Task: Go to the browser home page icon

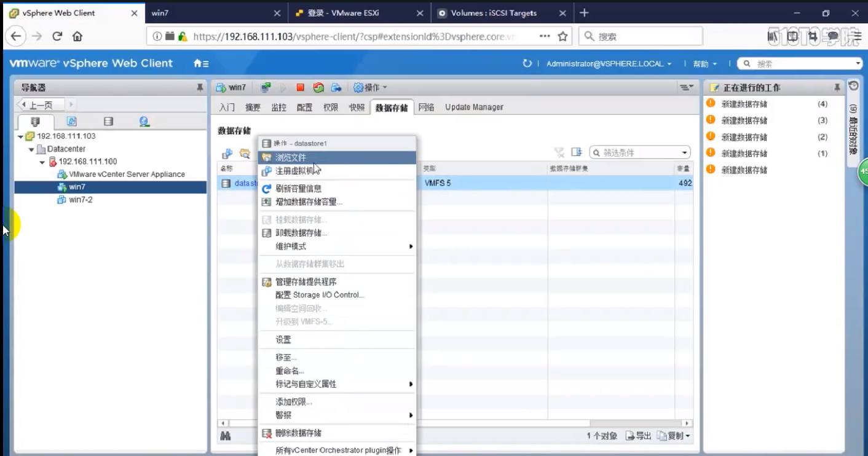Action: [x=77, y=36]
